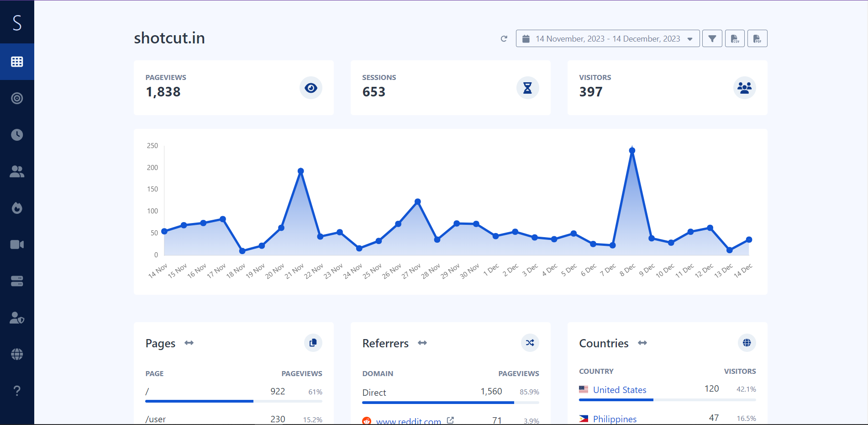868x425 pixels.
Task: Click the 42.1% United States percentage
Action: (x=746, y=389)
